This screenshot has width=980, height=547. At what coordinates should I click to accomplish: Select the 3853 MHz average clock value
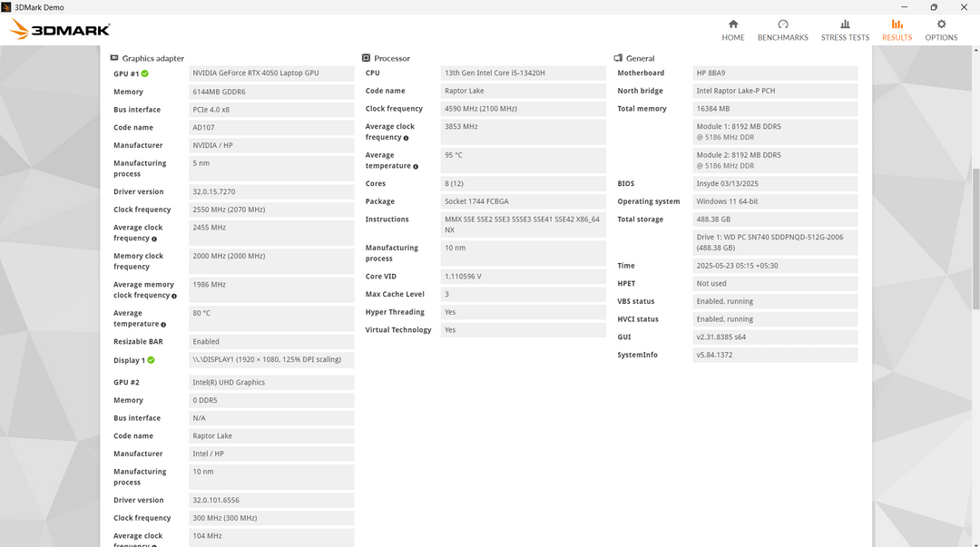point(524,132)
